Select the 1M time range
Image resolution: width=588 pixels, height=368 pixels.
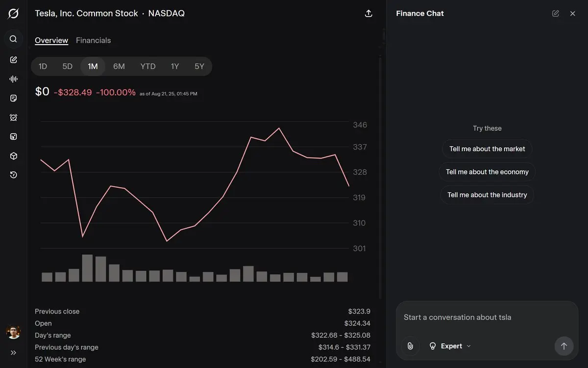[93, 66]
